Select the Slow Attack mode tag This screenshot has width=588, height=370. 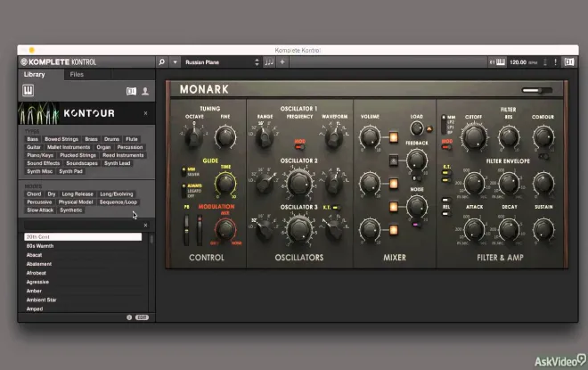pos(40,210)
